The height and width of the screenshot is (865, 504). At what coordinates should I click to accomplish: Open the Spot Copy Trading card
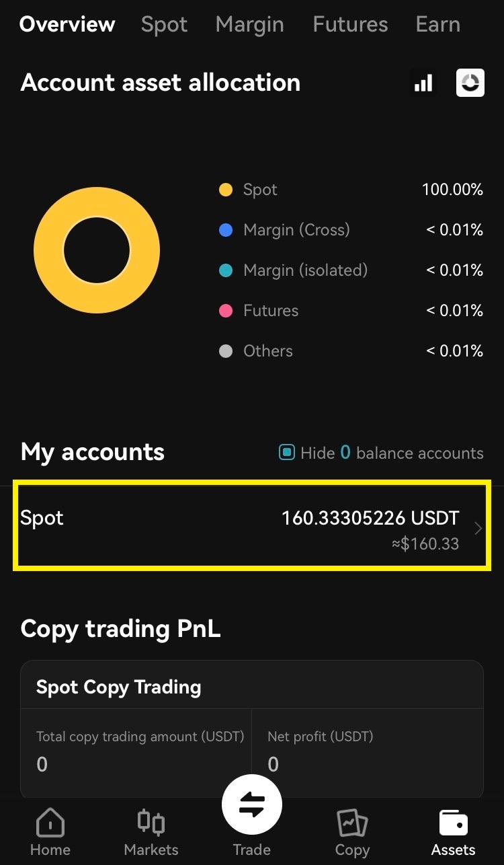pos(252,686)
